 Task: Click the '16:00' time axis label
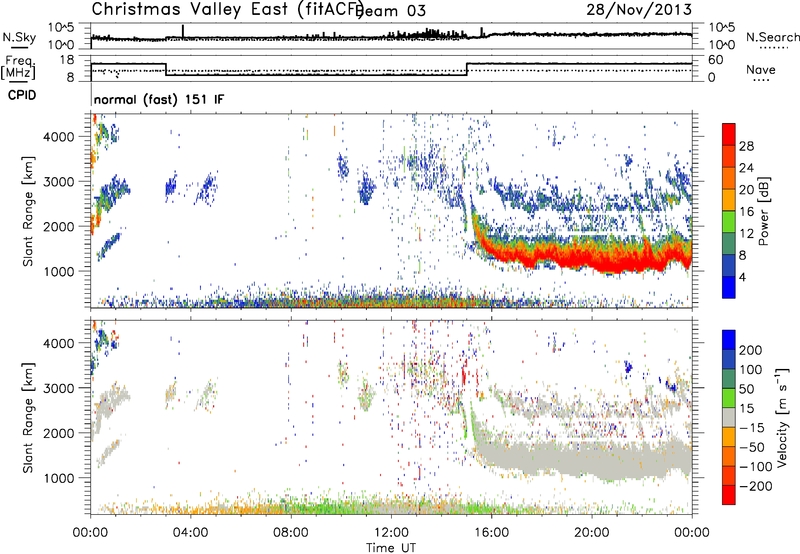click(x=491, y=533)
